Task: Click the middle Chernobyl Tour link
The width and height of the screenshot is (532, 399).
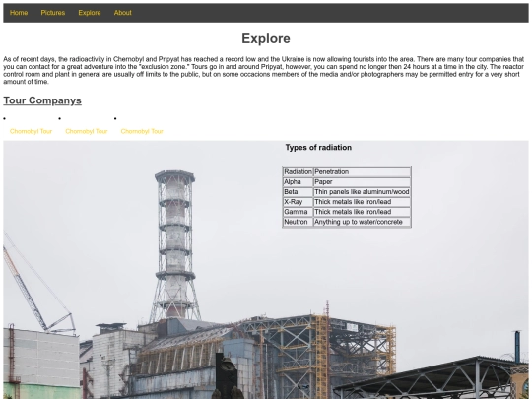Action: coord(86,131)
